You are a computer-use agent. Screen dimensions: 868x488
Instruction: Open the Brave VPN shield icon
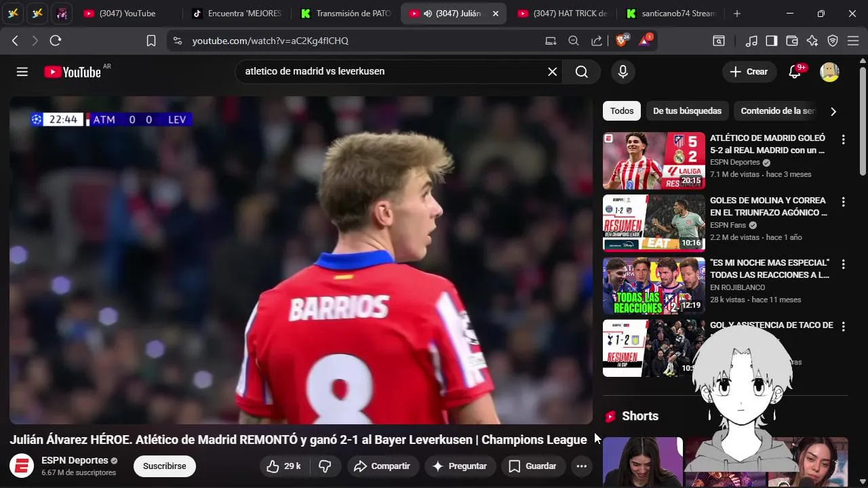coord(833,41)
